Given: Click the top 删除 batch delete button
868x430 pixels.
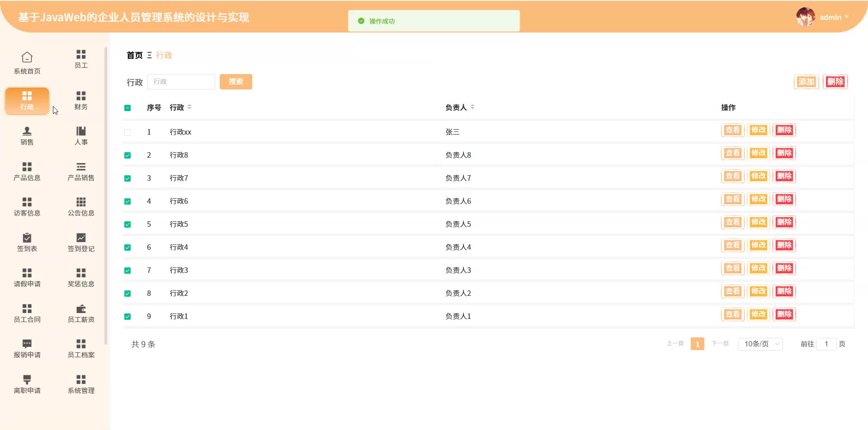Looking at the screenshot, I should point(835,82).
